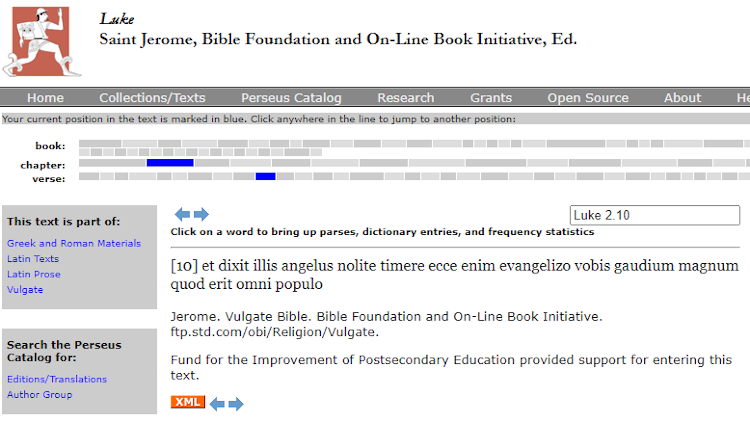The height and width of the screenshot is (422, 750).
Task: Open the About navigation item
Action: [x=682, y=98]
